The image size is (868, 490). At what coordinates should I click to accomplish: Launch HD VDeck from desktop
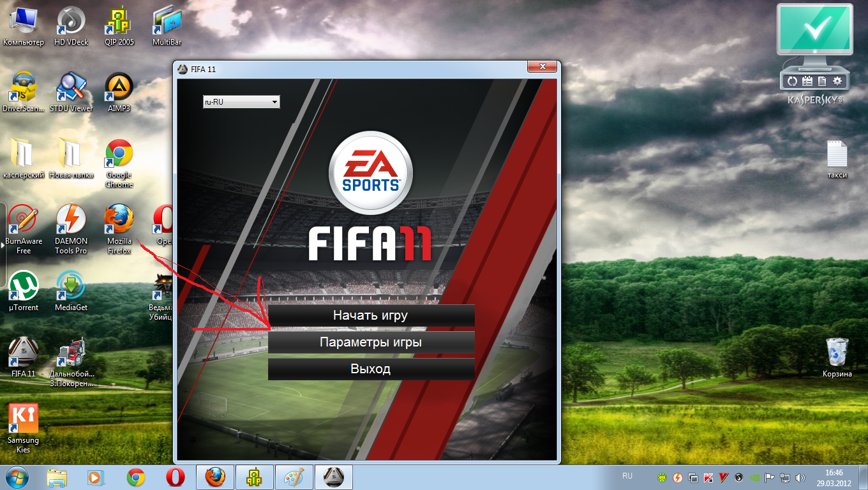71,26
